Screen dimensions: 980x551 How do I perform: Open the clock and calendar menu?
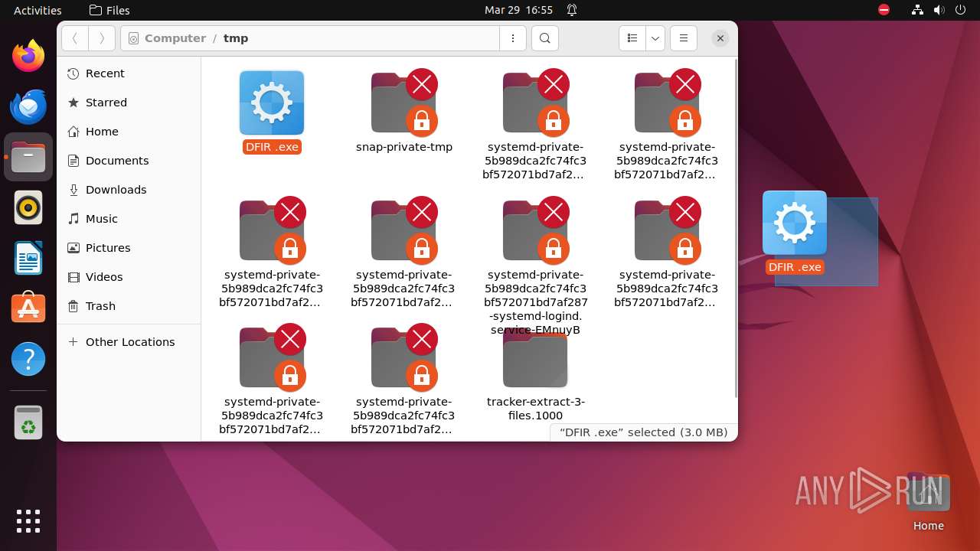click(518, 10)
